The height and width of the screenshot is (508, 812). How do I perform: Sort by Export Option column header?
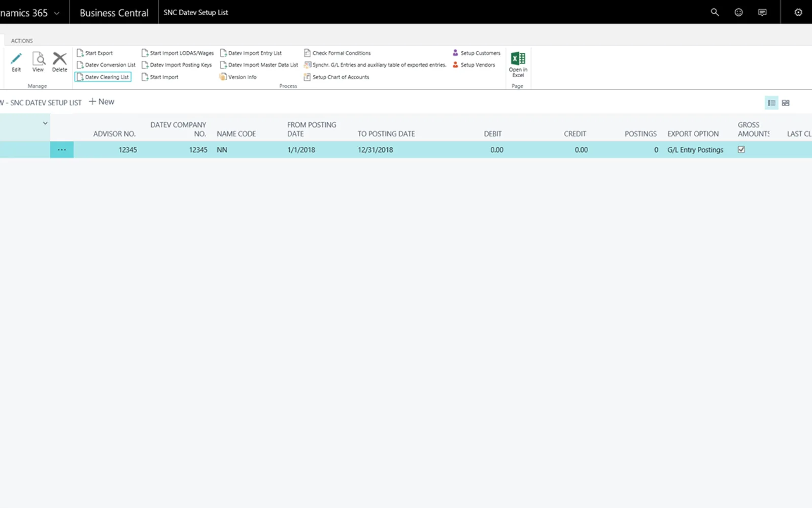(x=693, y=134)
